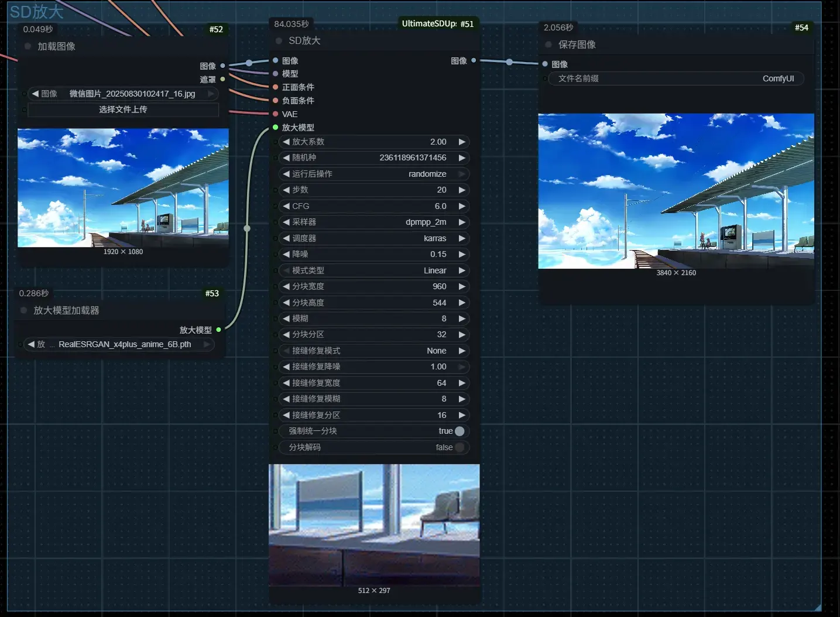Click the 图像 input socket on 保存图像 node
This screenshot has height=617, width=840.
pyautogui.click(x=544, y=64)
